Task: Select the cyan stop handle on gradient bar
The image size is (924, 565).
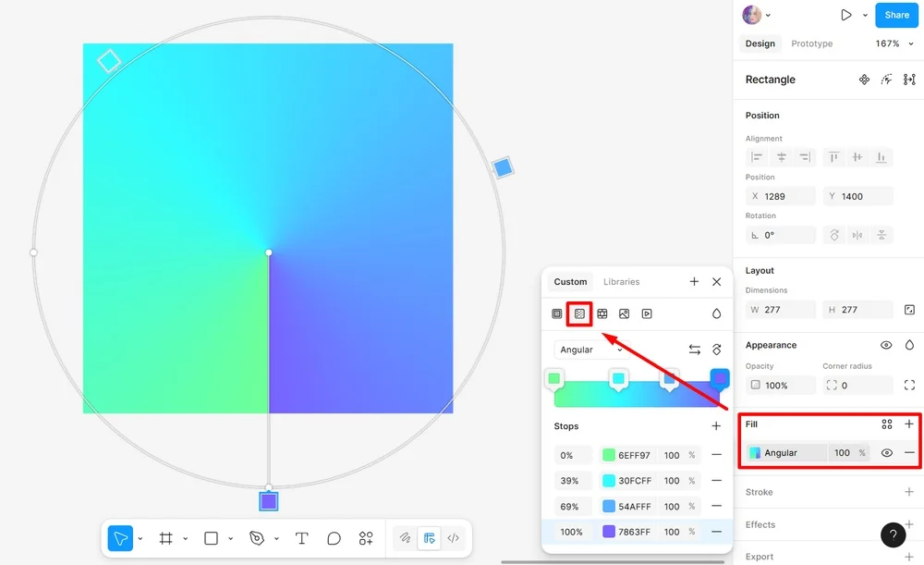Action: pos(618,379)
